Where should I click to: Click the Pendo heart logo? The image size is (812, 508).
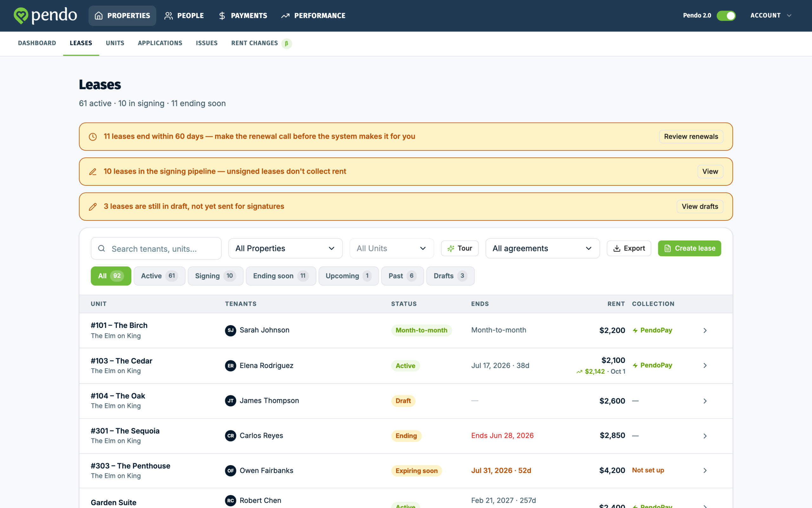21,16
